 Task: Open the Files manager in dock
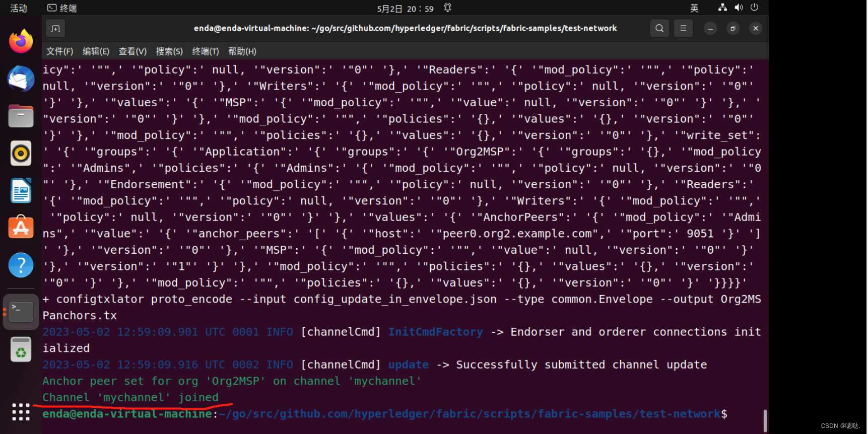tap(21, 116)
